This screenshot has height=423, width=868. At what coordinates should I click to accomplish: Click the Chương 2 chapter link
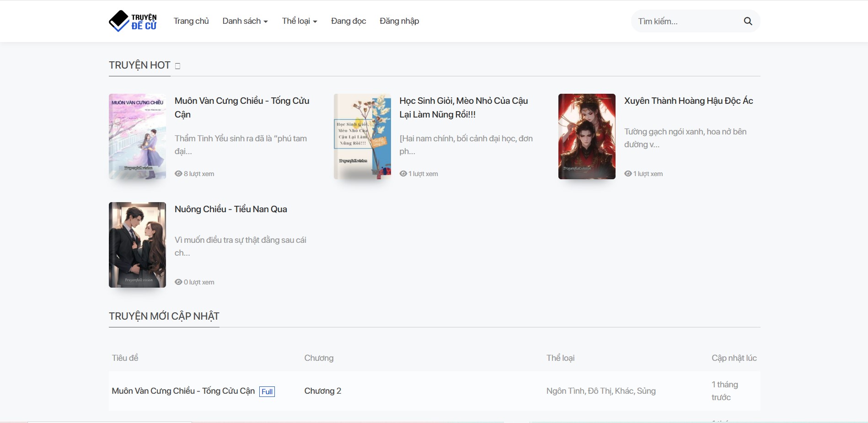click(x=322, y=391)
